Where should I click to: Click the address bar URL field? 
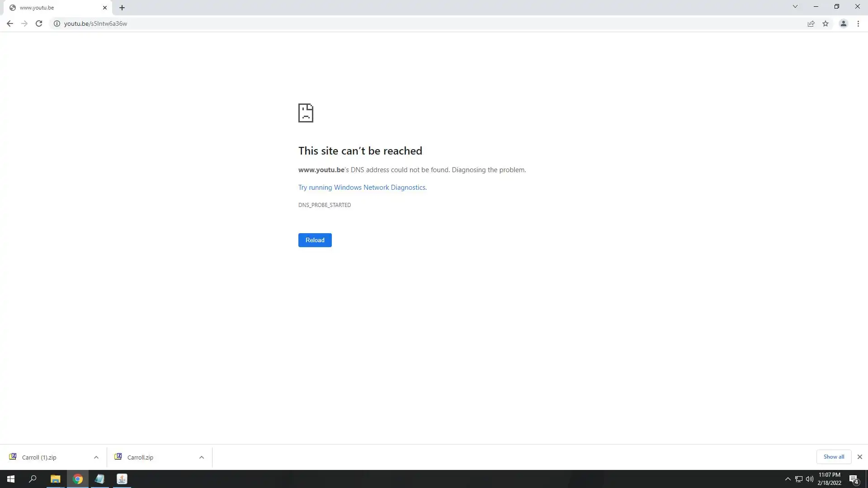[407, 23]
